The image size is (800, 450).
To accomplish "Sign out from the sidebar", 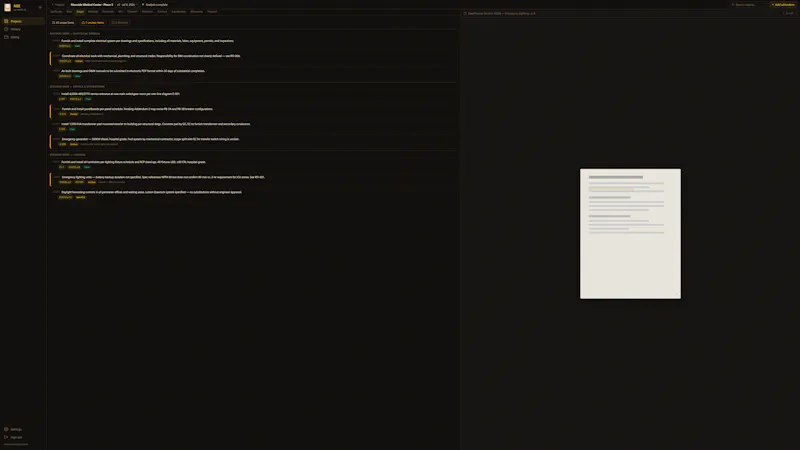I will click(22, 437).
